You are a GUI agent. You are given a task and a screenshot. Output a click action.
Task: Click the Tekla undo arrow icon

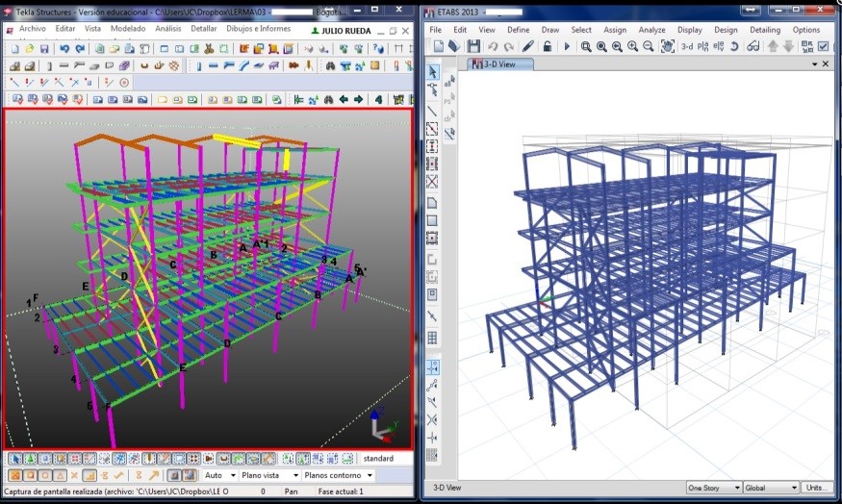pyautogui.click(x=64, y=49)
